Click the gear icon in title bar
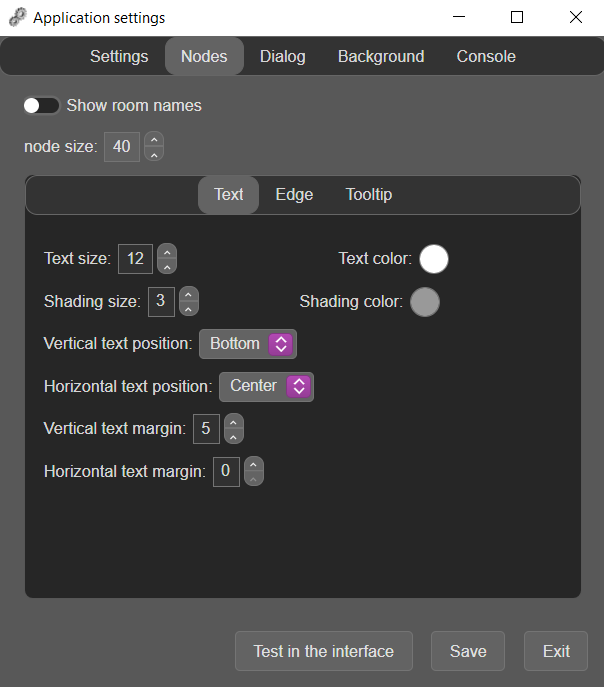Viewport: 604px width, 687px height. (x=18, y=18)
